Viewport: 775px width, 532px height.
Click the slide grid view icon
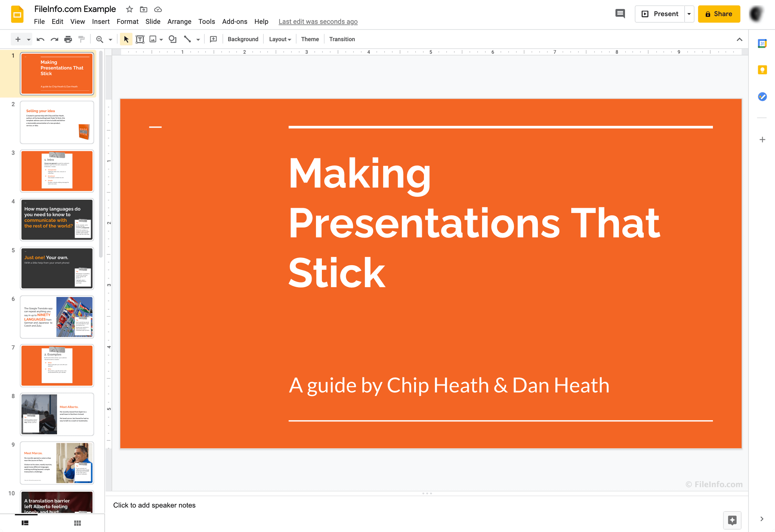77,522
